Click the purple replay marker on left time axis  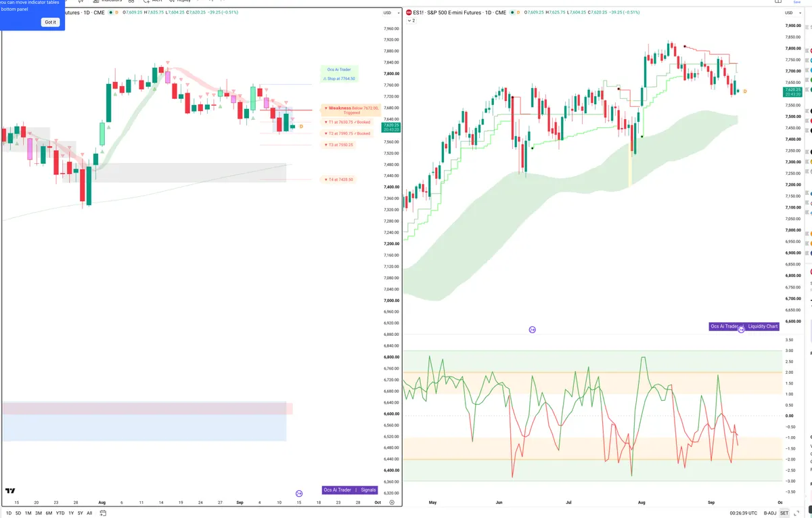[299, 494]
